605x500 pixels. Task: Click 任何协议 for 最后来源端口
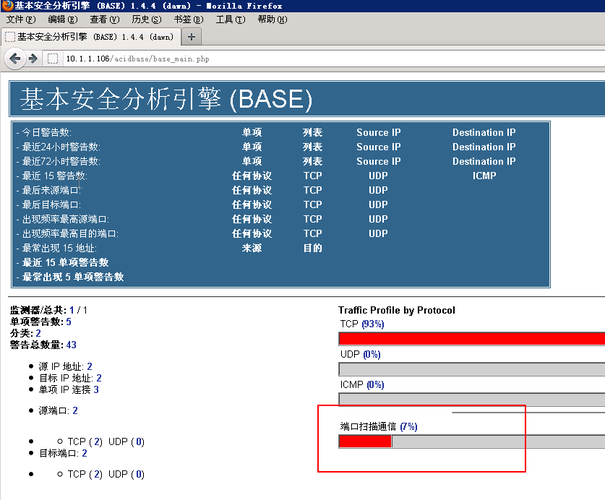click(x=252, y=190)
